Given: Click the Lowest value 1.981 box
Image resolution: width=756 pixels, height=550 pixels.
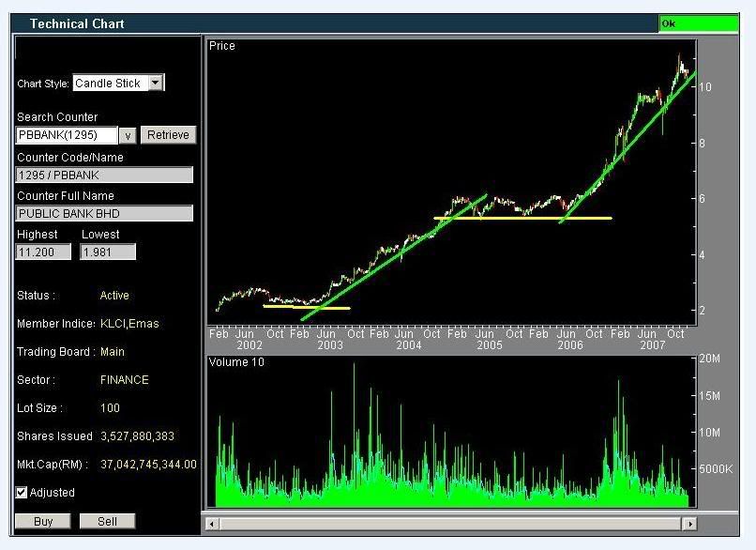Looking at the screenshot, I should [108, 252].
